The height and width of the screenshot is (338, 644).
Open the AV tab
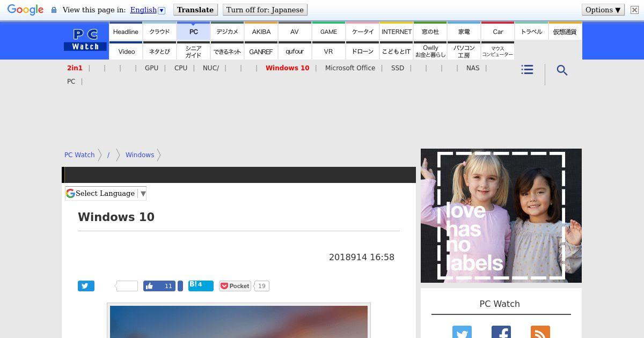coord(295,32)
